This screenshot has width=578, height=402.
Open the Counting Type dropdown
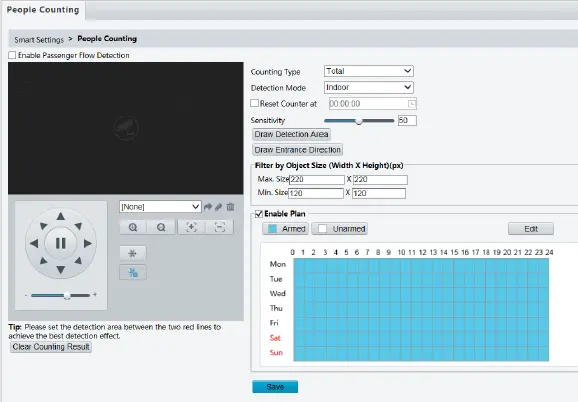point(369,71)
